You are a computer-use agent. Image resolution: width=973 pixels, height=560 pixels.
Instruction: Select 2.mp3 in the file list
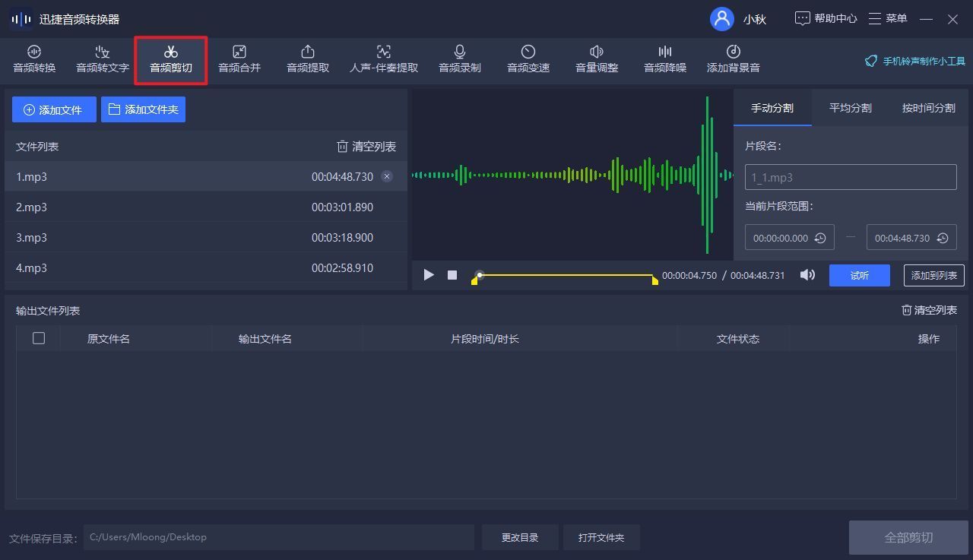[x=206, y=207]
